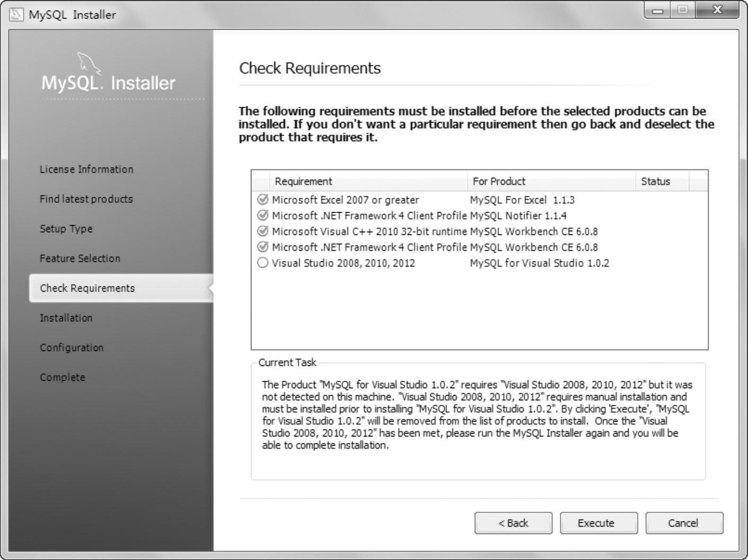Select the Complete step in sidebar
Screen dimensions: 748x560
(62, 377)
